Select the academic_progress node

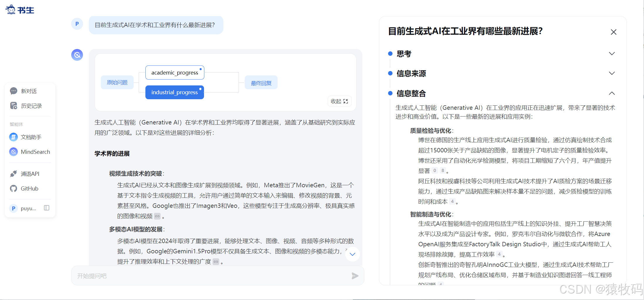(x=175, y=73)
